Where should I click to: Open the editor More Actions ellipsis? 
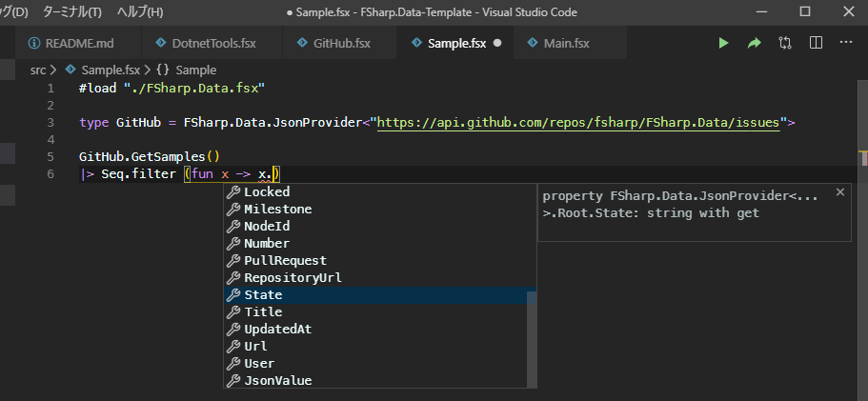click(x=845, y=43)
